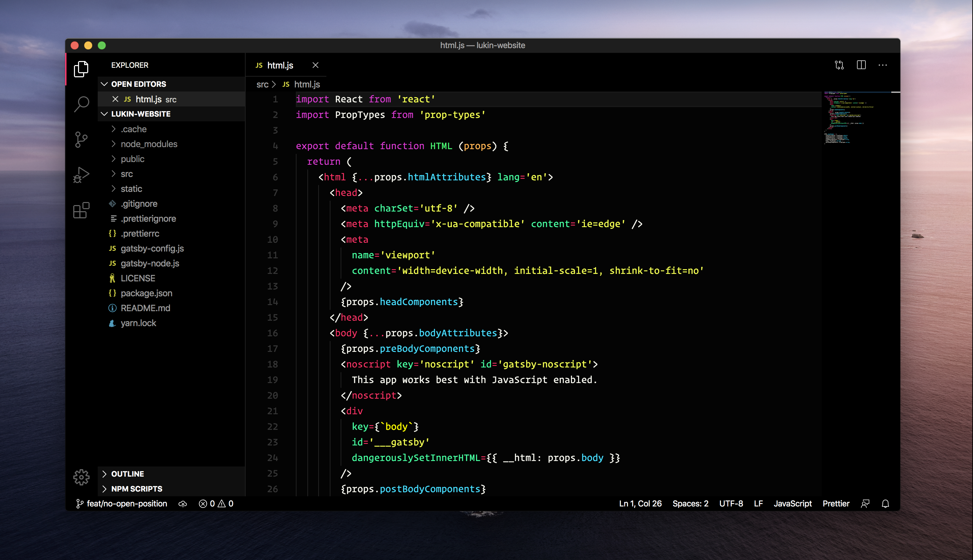The width and height of the screenshot is (973, 560).
Task: View errors and warnings in status bar
Action: click(x=215, y=503)
